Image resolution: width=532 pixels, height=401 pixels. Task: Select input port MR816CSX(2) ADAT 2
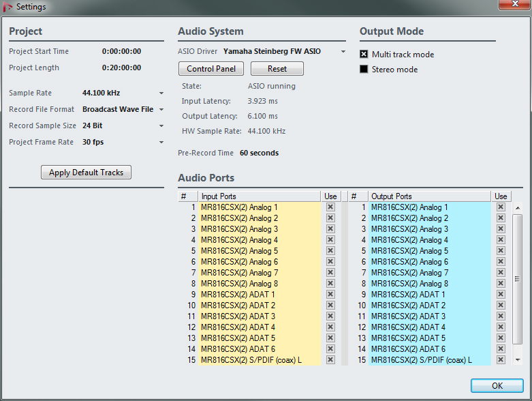[260, 306]
